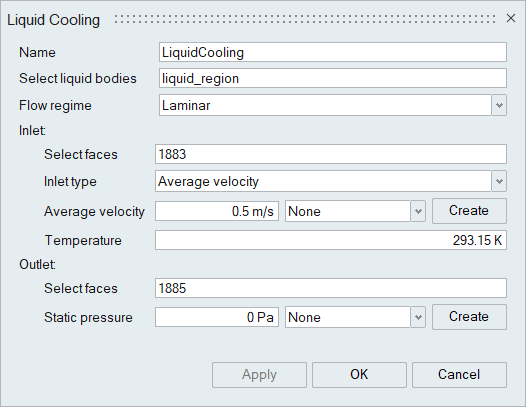Edit the 0.5 m/s velocity value

point(217,211)
